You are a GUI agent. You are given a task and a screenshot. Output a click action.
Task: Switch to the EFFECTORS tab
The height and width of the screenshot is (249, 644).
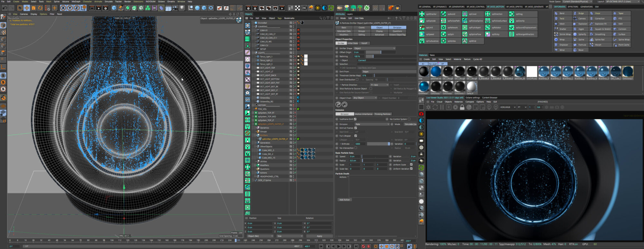pos(573,6)
